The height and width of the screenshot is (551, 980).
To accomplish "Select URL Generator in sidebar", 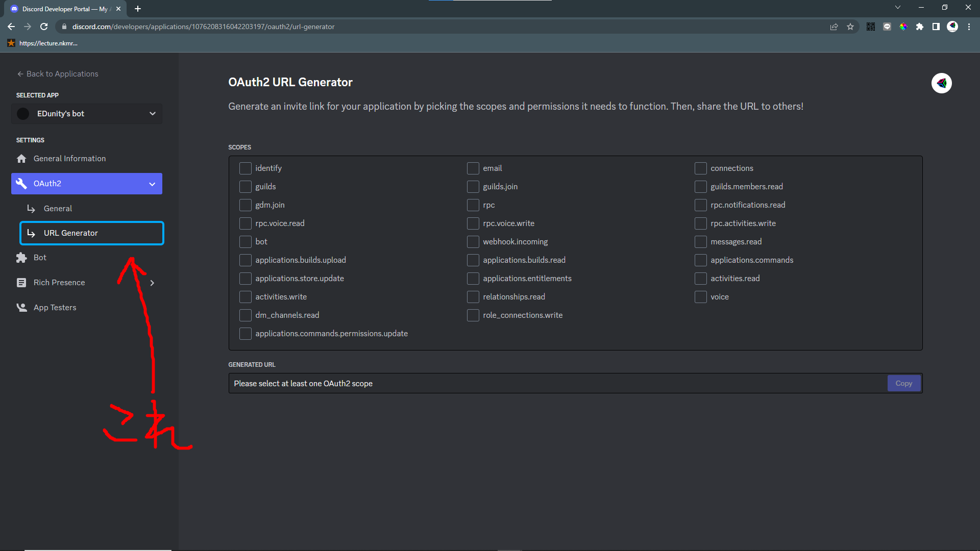I will pyautogui.click(x=92, y=233).
